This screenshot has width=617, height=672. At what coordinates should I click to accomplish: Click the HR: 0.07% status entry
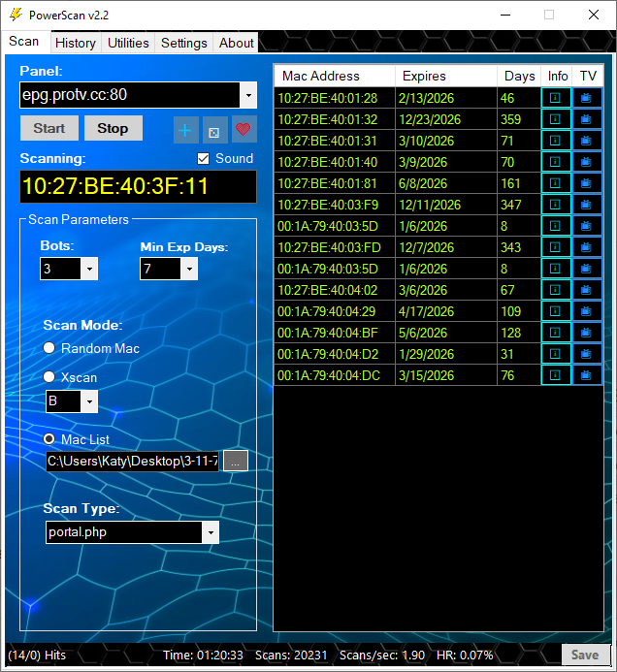(465, 656)
